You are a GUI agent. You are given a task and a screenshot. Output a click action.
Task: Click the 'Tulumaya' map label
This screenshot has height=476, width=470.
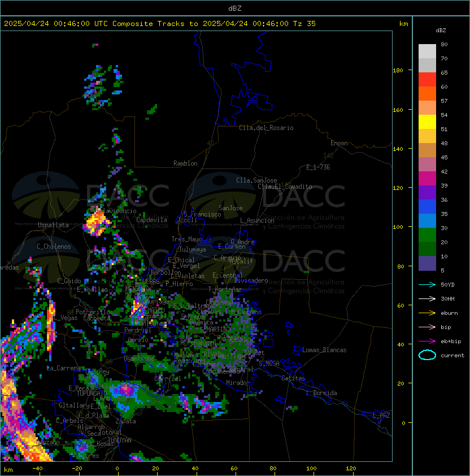pyautogui.click(x=193, y=249)
